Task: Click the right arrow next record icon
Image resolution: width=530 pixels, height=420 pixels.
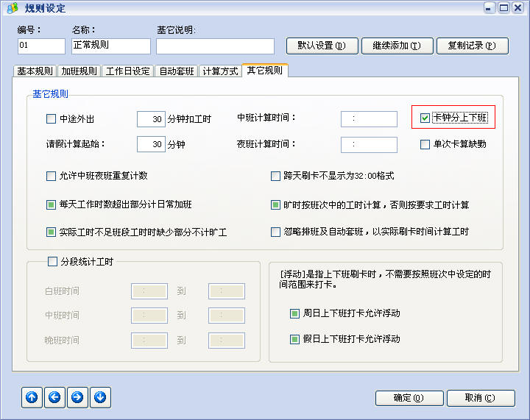Action: 77,398
